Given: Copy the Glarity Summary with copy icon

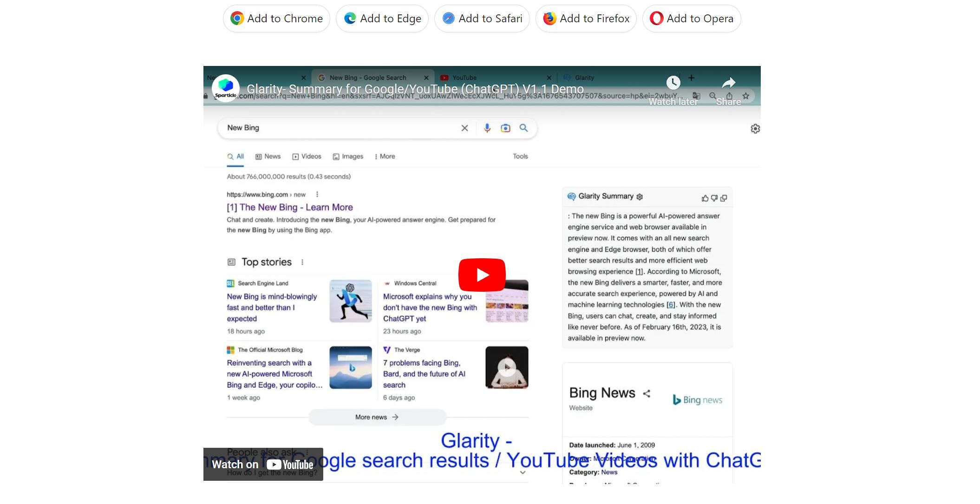Looking at the screenshot, I should click(x=724, y=198).
